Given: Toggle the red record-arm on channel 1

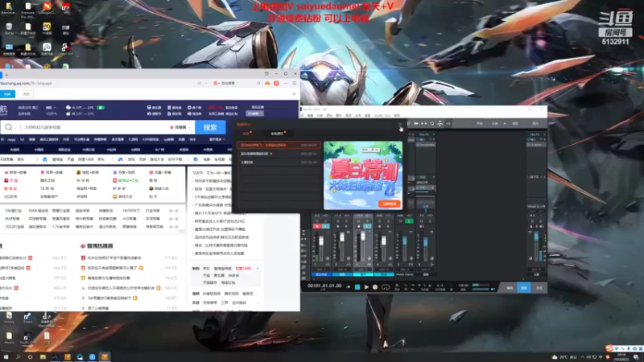Looking at the screenshot, I should (316, 226).
